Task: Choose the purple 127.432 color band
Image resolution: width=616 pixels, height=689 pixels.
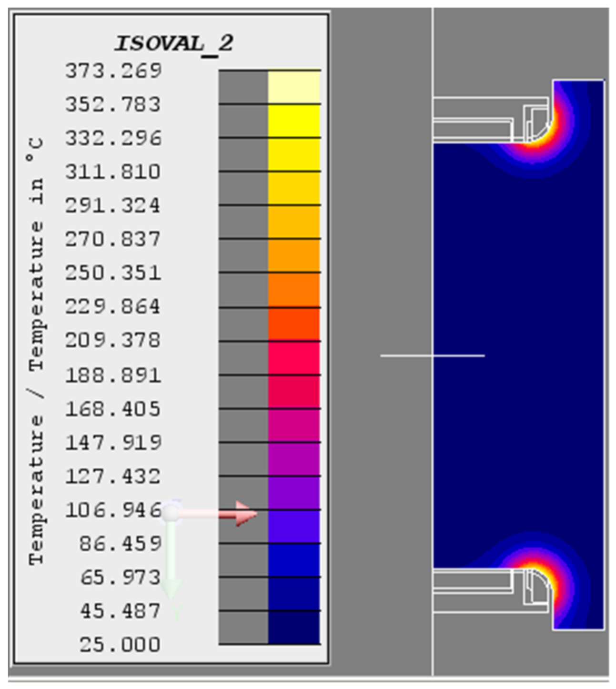Action: [293, 492]
